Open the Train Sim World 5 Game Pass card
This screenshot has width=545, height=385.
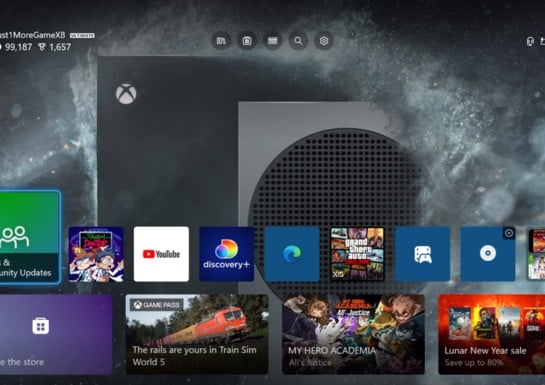click(197, 334)
